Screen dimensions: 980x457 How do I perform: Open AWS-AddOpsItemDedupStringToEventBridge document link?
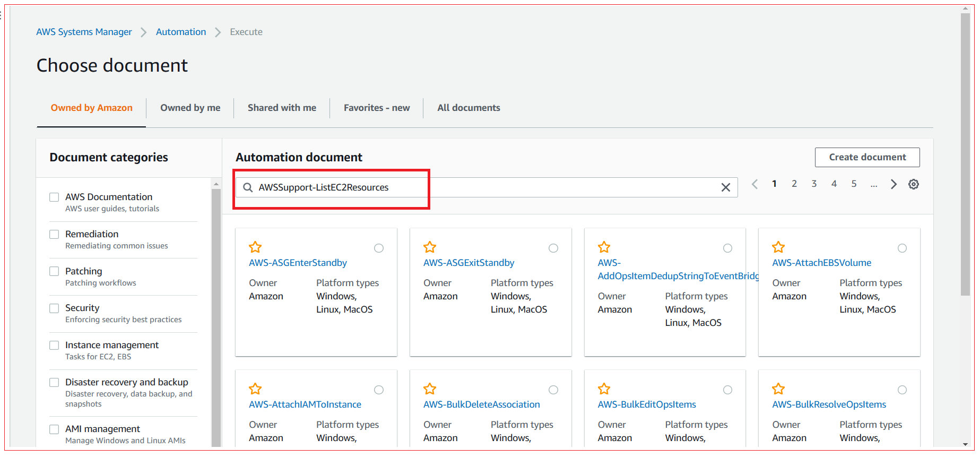[x=678, y=269]
